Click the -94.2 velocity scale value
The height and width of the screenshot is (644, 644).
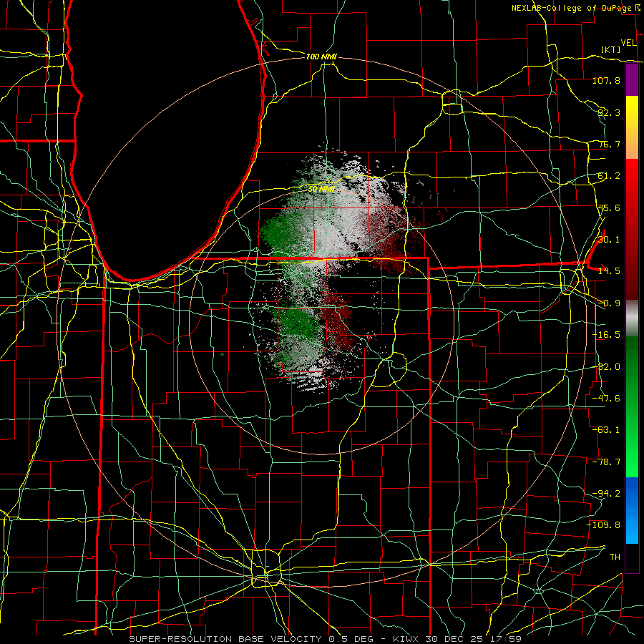coord(606,494)
